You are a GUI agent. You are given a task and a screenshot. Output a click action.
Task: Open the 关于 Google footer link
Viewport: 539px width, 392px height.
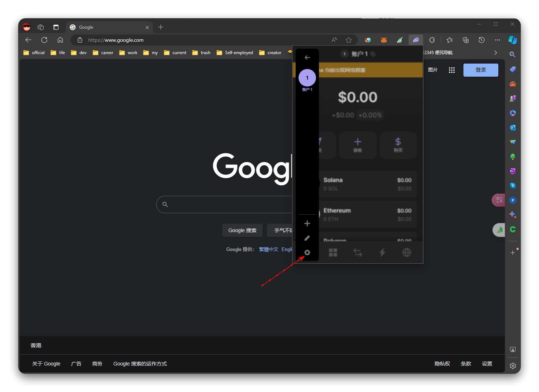point(46,364)
